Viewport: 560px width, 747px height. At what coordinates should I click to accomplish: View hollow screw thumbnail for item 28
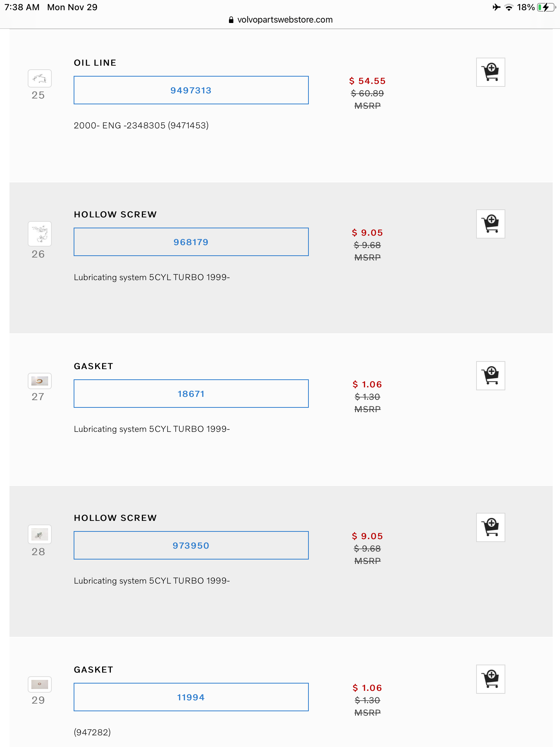(40, 535)
